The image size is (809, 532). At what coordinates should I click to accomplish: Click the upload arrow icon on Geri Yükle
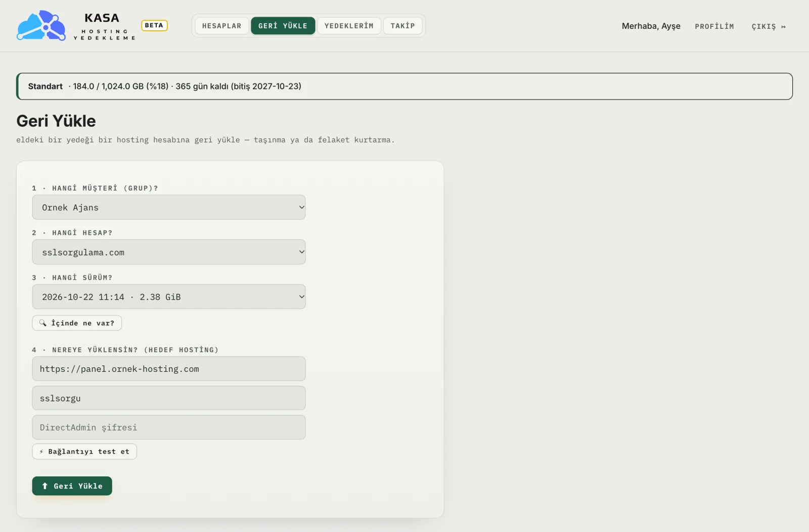pos(44,486)
